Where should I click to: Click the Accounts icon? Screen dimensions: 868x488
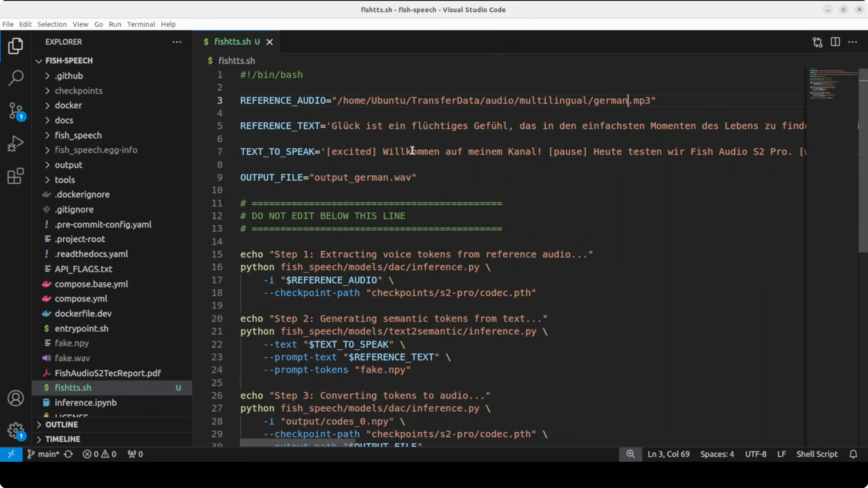16,398
